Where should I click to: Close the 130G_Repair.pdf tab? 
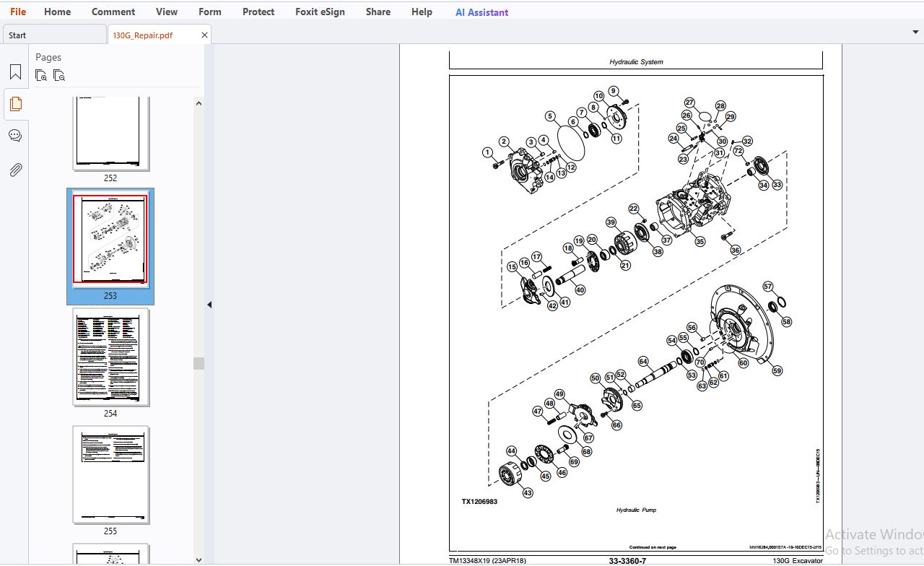(204, 35)
